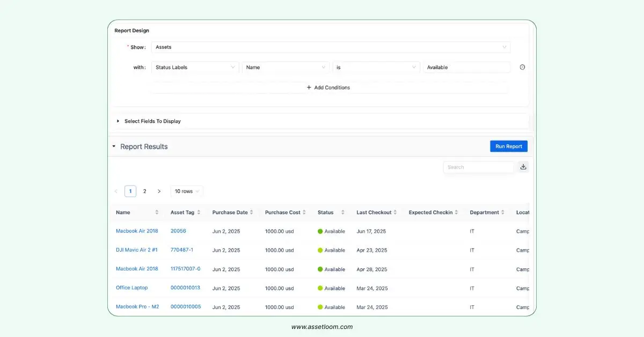This screenshot has width=644, height=337.
Task: Open the 'is' operator dropdown
Action: (376, 67)
